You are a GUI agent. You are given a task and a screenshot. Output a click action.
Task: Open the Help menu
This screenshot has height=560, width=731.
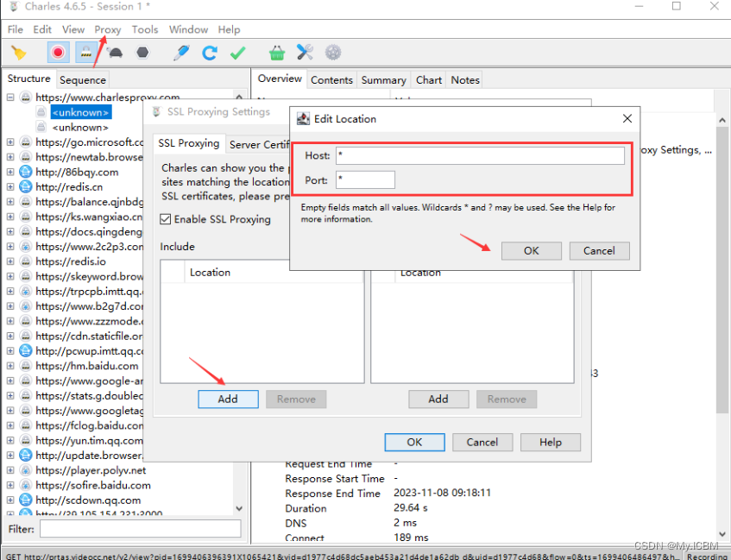click(x=229, y=29)
